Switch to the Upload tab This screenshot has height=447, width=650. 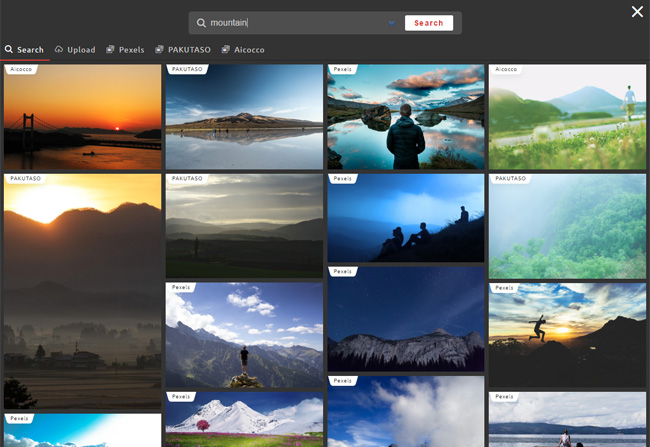tap(75, 50)
